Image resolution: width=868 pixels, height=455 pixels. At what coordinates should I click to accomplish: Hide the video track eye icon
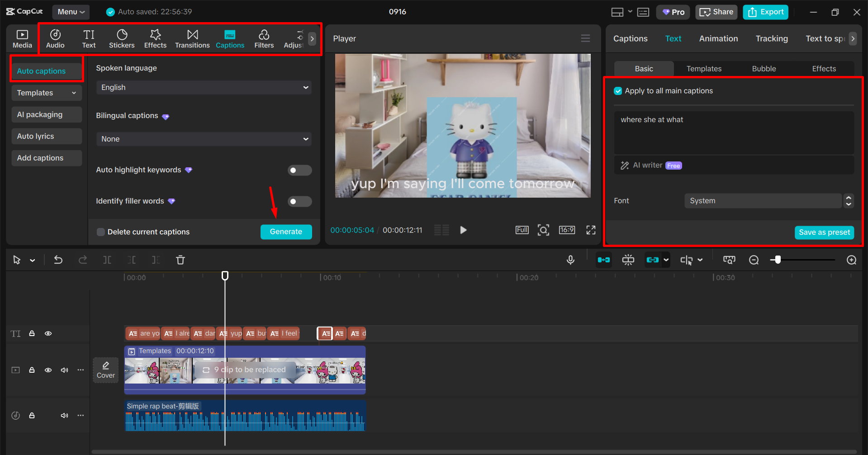(x=48, y=370)
